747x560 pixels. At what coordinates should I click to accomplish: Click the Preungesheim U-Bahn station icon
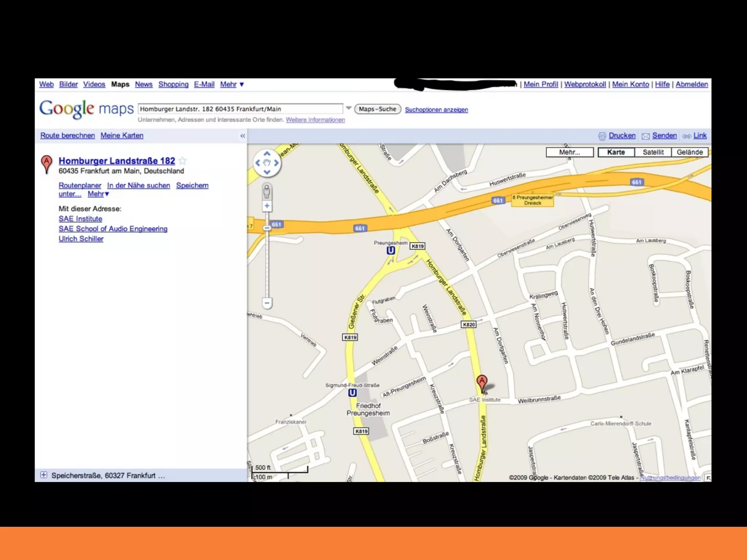pos(390,250)
